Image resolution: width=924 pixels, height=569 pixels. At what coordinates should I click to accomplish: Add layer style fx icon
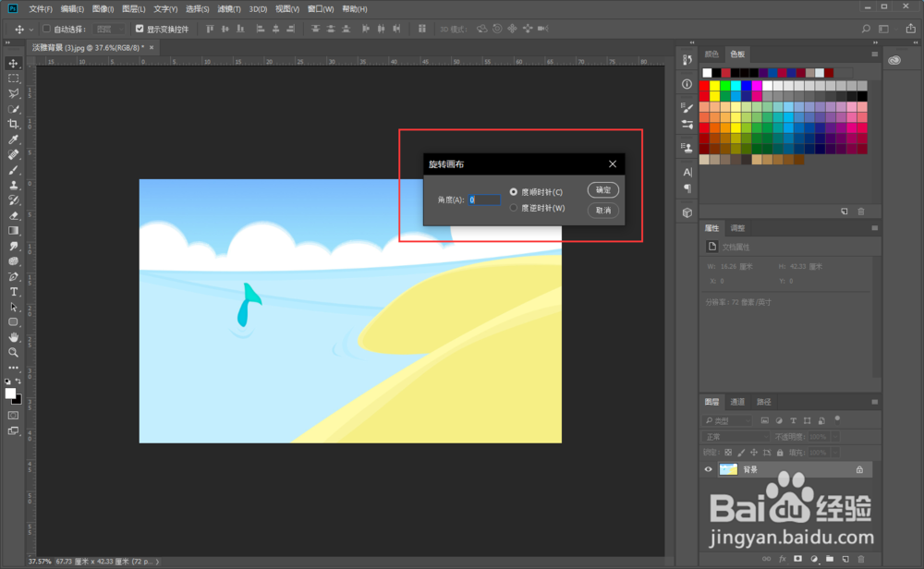(x=783, y=559)
